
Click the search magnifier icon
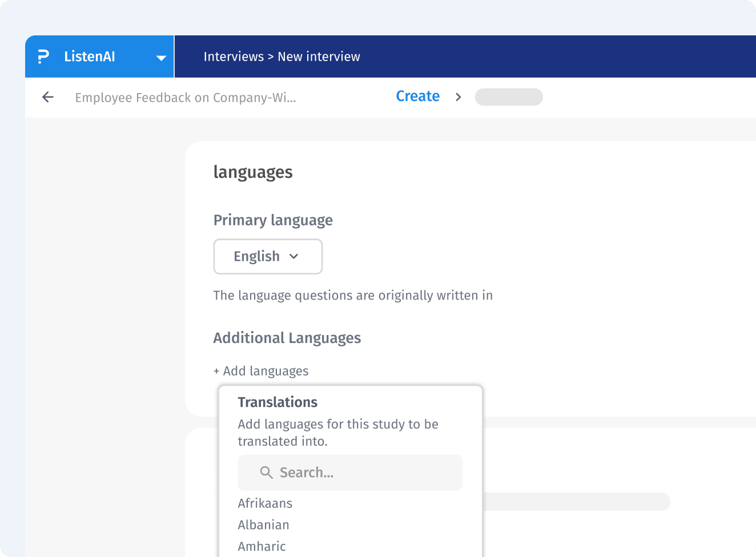[x=266, y=473]
